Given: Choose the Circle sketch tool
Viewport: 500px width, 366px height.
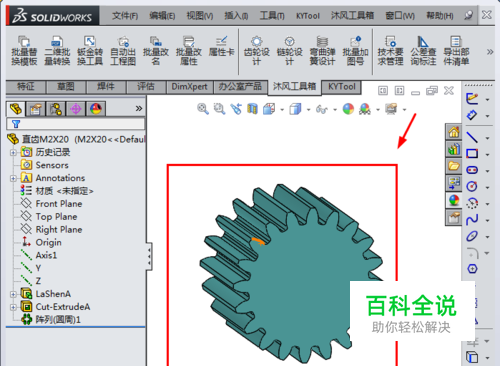Looking at the screenshot, I should [x=472, y=186].
